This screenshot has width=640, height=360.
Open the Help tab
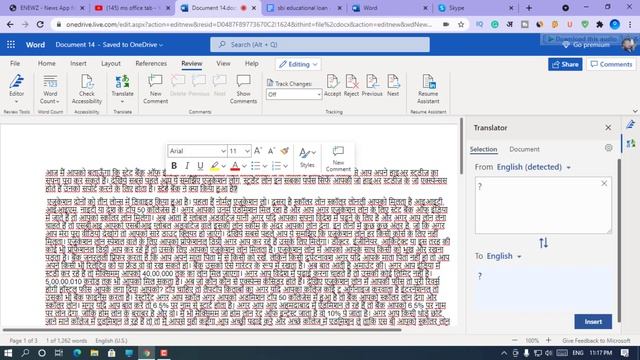251,64
